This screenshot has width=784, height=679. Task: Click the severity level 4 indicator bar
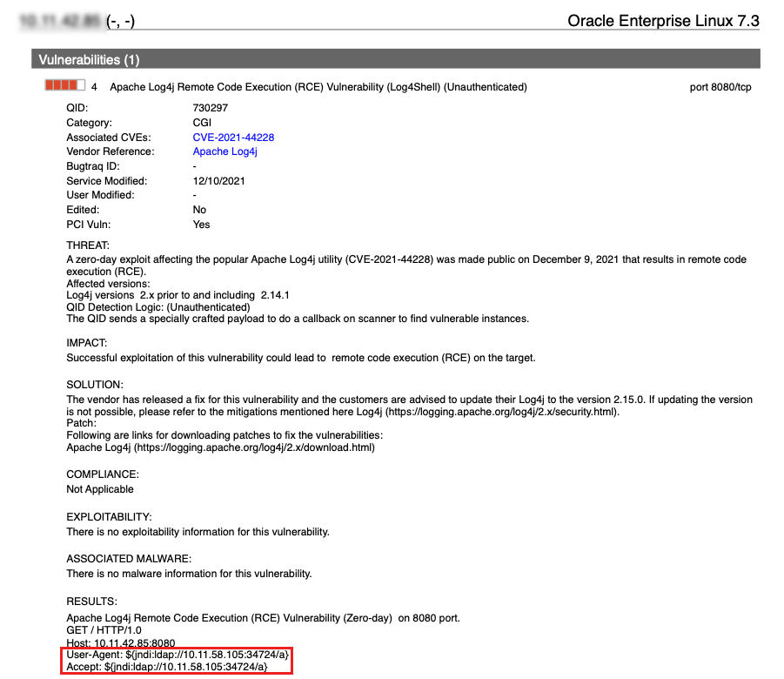(65, 85)
